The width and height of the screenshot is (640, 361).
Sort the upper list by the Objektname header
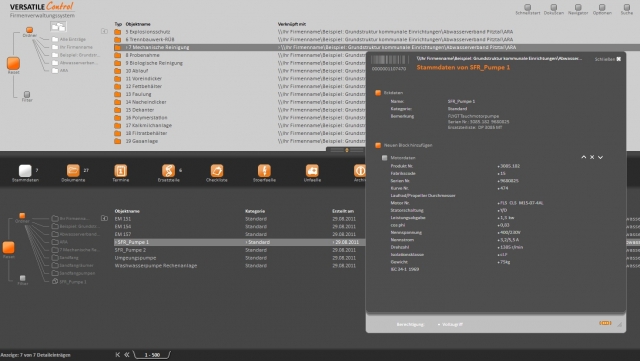tap(138, 24)
